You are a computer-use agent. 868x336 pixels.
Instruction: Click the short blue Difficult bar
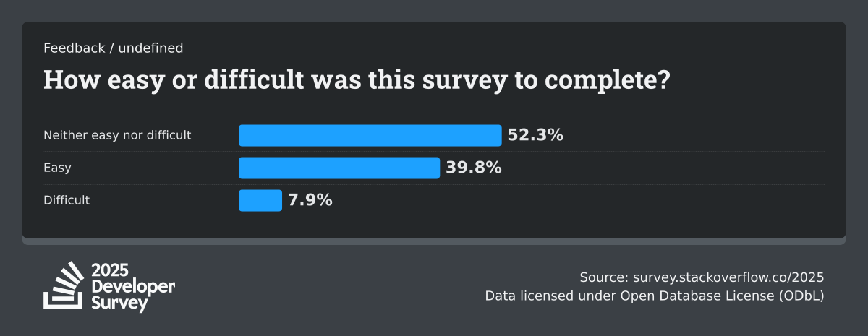pos(260,200)
